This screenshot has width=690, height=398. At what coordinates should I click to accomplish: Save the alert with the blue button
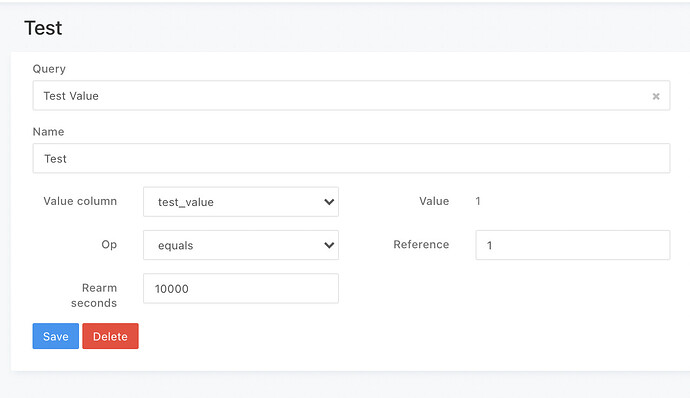click(55, 336)
